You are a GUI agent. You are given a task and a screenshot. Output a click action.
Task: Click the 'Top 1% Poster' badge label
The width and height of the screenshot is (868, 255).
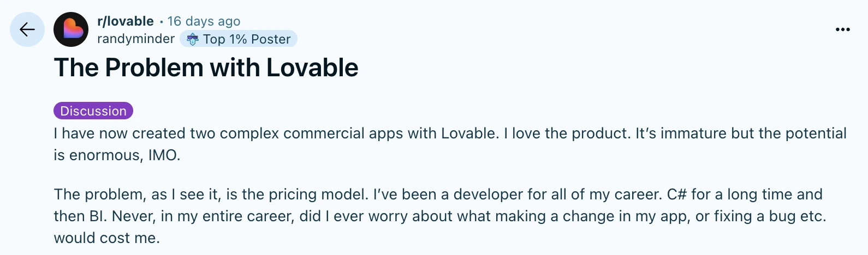(247, 39)
